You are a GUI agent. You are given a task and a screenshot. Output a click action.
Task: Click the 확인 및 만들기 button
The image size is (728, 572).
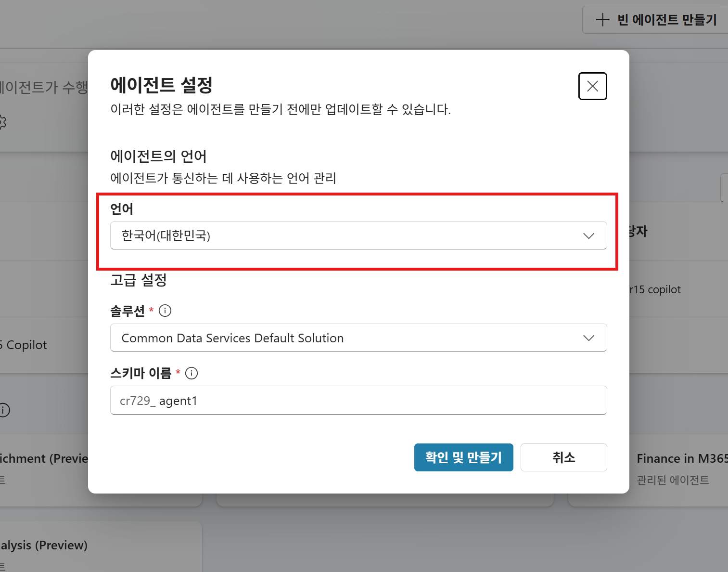(464, 457)
